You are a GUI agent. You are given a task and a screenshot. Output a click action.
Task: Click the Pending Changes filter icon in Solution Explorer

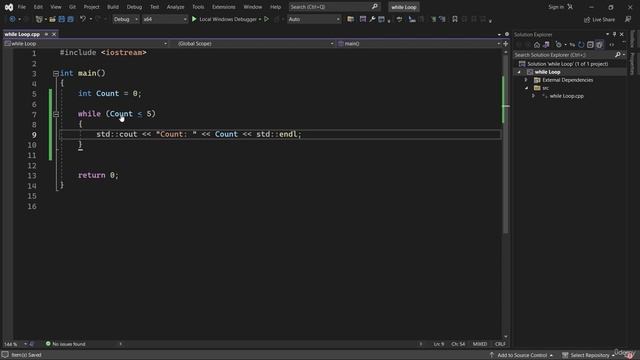pyautogui.click(x=558, y=45)
